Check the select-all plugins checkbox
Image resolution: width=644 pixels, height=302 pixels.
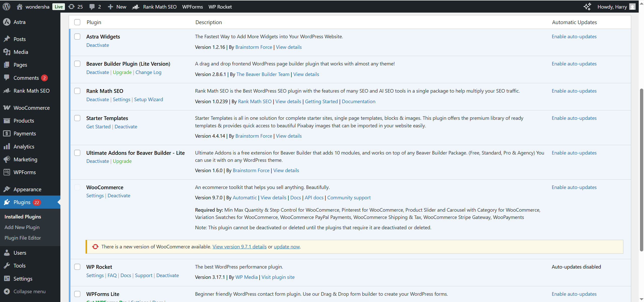77,22
